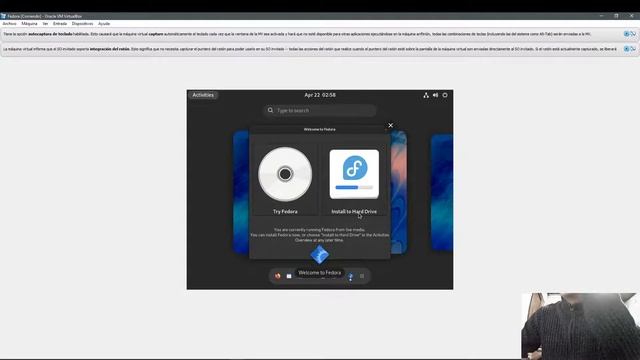Open the Ayuda menu

104,24
